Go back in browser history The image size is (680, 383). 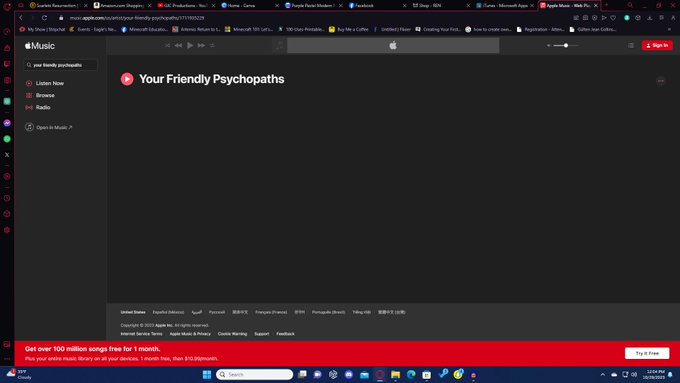point(21,18)
